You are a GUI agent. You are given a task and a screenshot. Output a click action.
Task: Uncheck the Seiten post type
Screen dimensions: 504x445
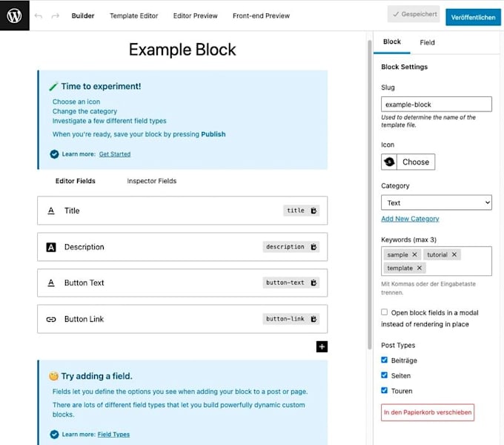[385, 375]
